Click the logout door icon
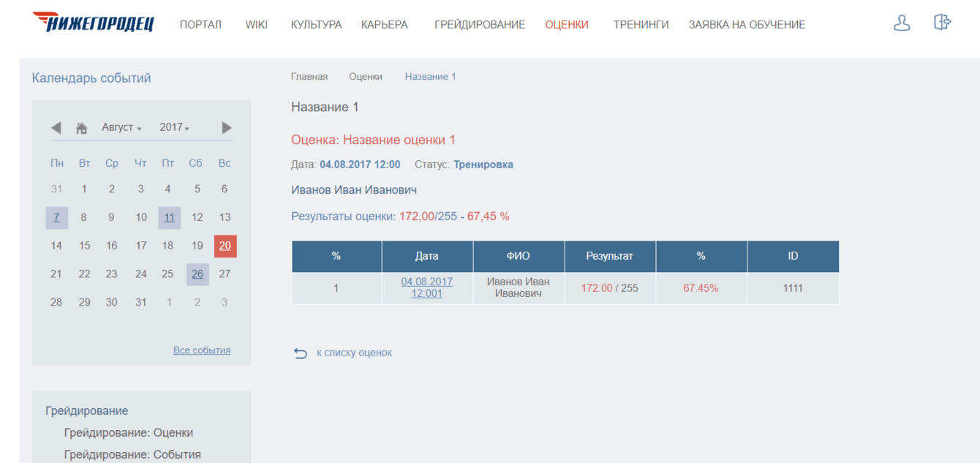Viewport: 980px width, 463px height. pos(942,22)
